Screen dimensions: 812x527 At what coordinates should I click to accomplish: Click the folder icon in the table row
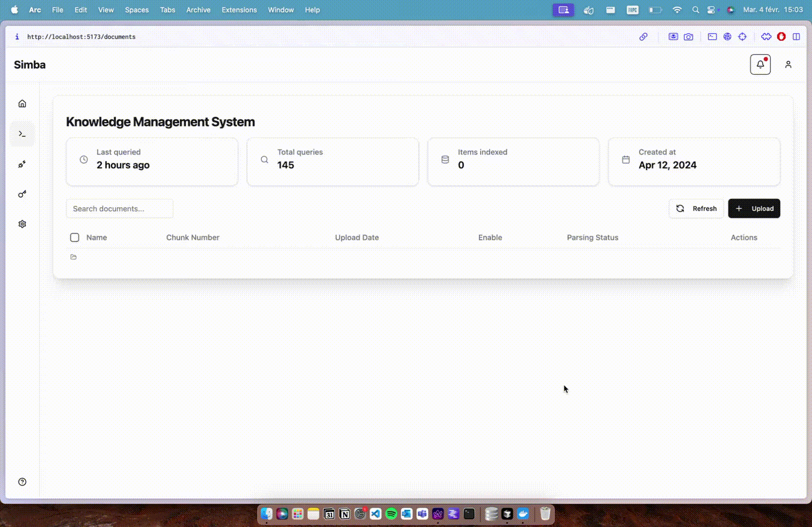pos(73,257)
